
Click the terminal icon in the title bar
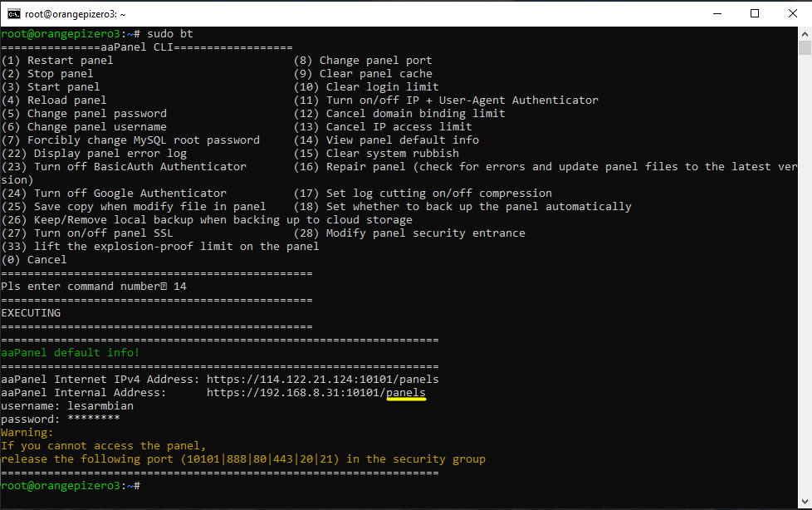14,13
